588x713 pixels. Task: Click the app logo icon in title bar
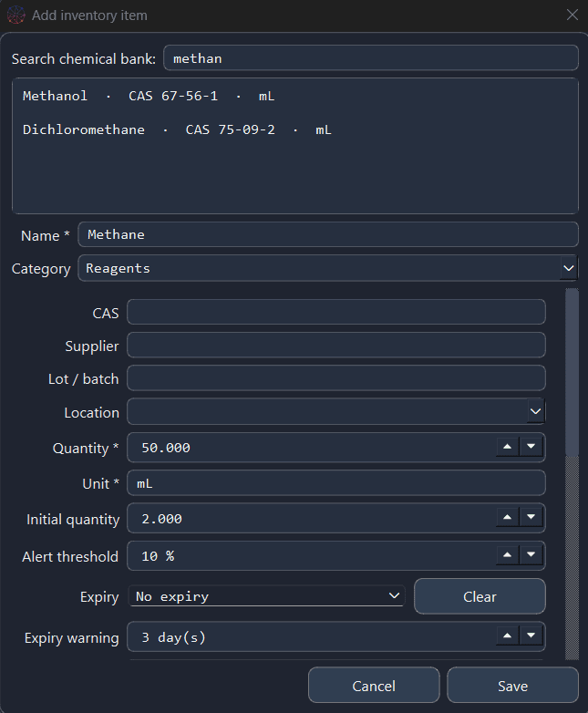click(x=15, y=15)
